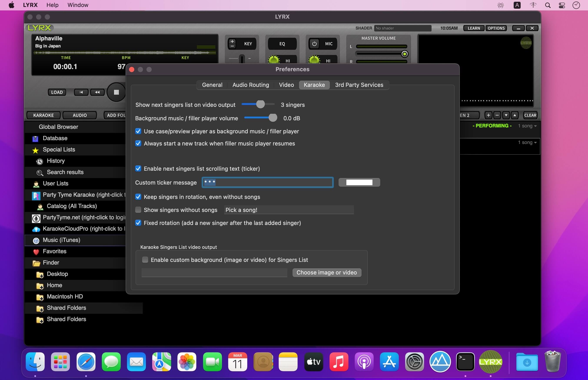Viewport: 588px width, 380px height.
Task: Enable custom background for Singers List
Action: (145, 260)
